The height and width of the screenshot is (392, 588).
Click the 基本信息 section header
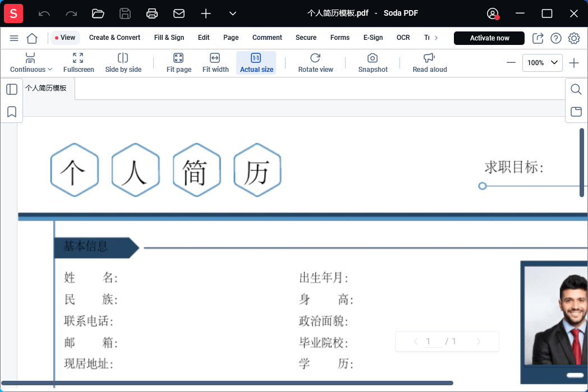(x=97, y=247)
